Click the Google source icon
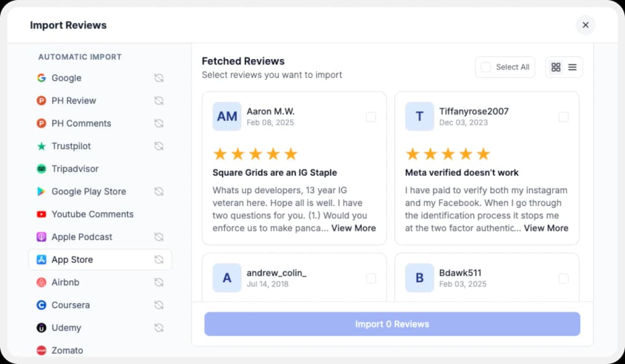Image resolution: width=625 pixels, height=364 pixels. pos(41,78)
